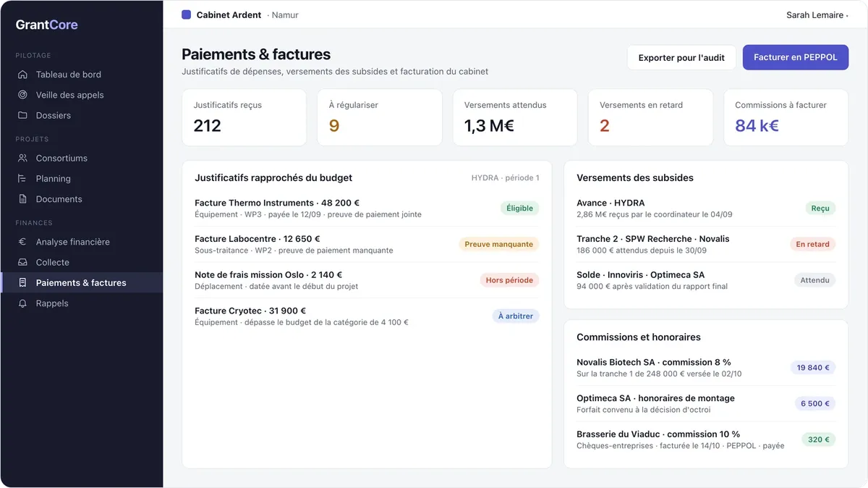868x488 pixels.
Task: Select Solde · Innoviris · Optimeca SA row
Action: point(706,280)
